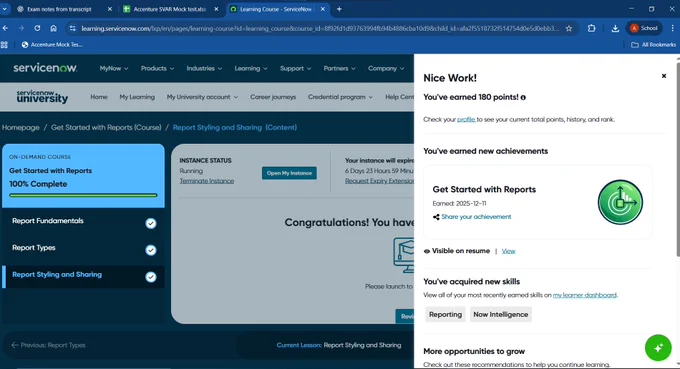Open Accenture Mock Test bookmark

(x=52, y=45)
